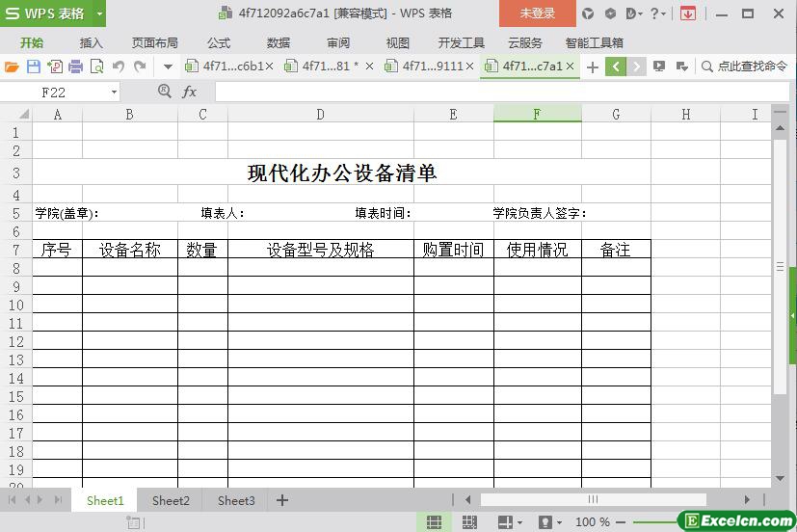
Task: Switch to the 开始 ribbon tab
Action: click(x=32, y=43)
